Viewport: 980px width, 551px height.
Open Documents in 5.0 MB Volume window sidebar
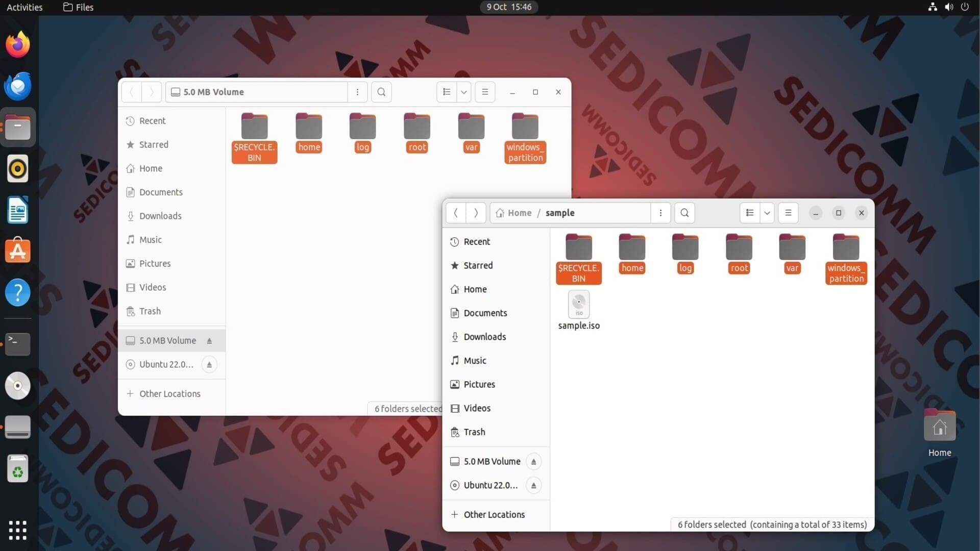[172, 192]
